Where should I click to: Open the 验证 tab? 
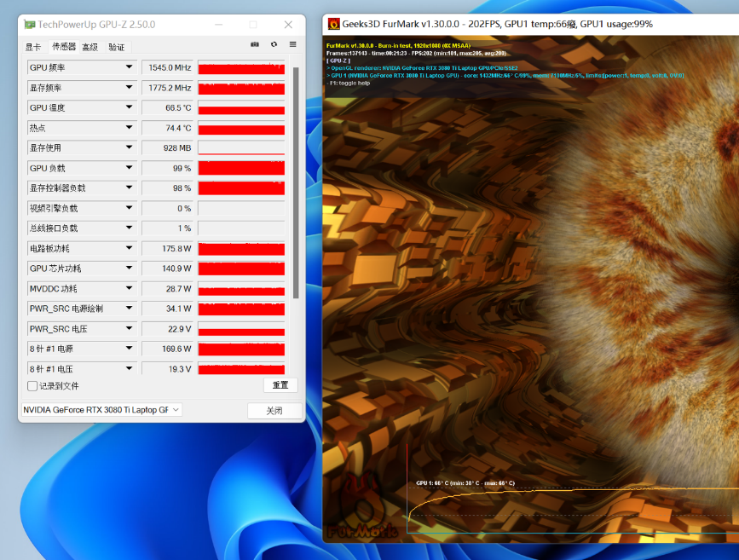[117, 47]
